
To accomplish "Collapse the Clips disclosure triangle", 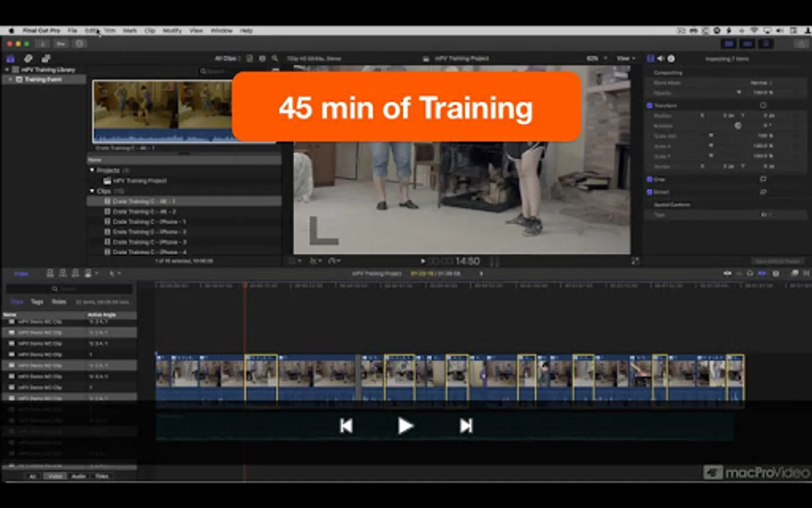I will [92, 191].
